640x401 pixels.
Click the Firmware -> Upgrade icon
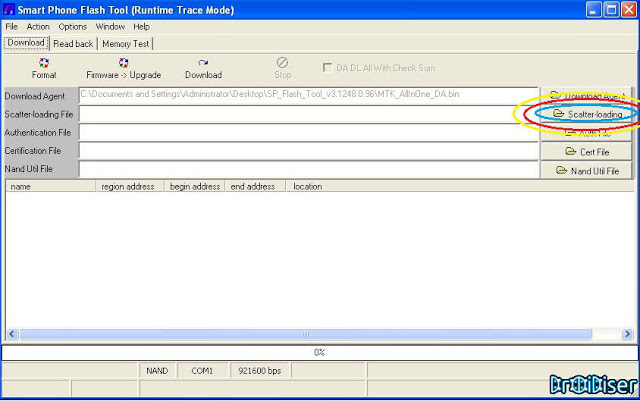(x=123, y=63)
